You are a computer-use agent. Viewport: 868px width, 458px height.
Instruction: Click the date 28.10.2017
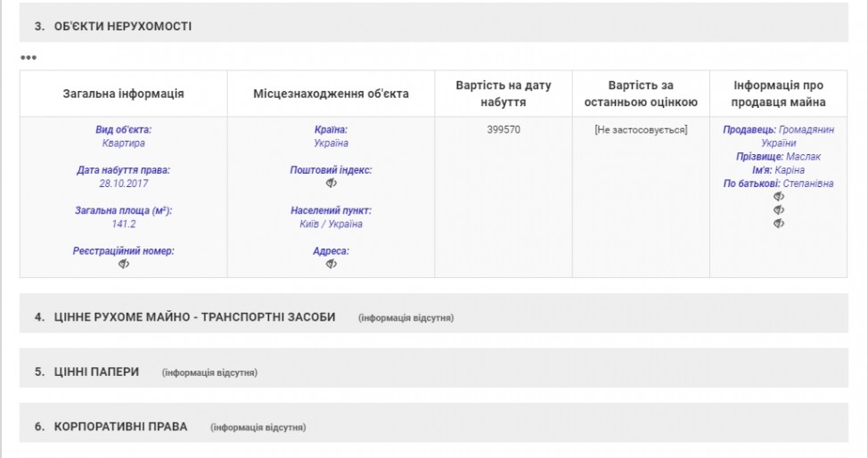[x=124, y=184]
